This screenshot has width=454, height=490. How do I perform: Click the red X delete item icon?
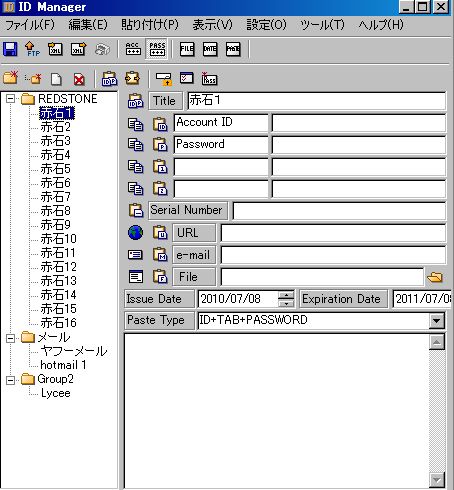tap(79, 79)
